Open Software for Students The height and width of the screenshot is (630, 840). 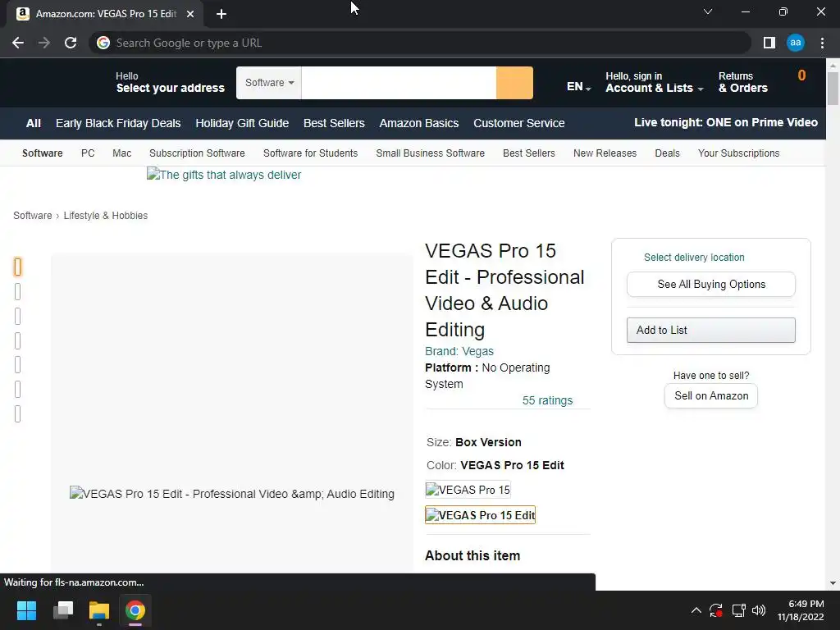tap(310, 153)
